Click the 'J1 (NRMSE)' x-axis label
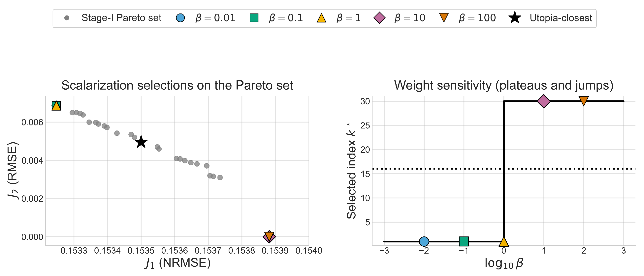Viewport: 644px width, 276px height. tap(177, 263)
